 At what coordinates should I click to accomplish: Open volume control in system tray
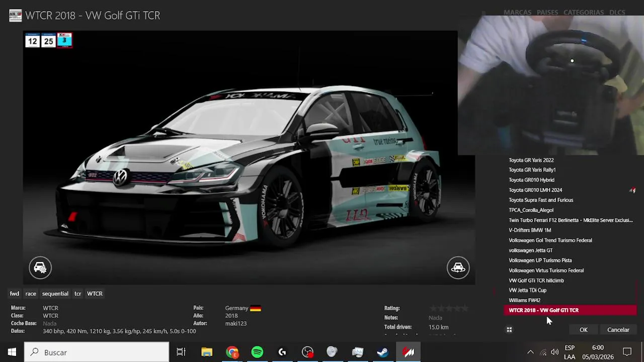pyautogui.click(x=554, y=352)
